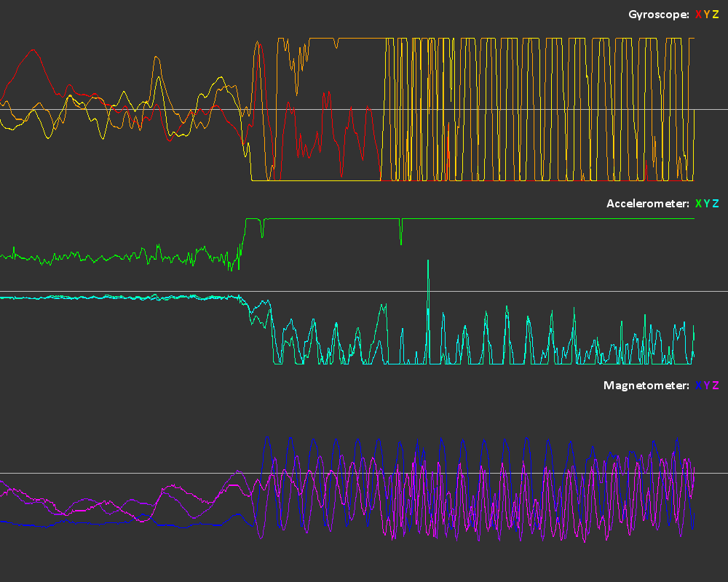728x582 pixels.
Task: Click the highest red gyroscope peak at far left
Action: point(32,50)
